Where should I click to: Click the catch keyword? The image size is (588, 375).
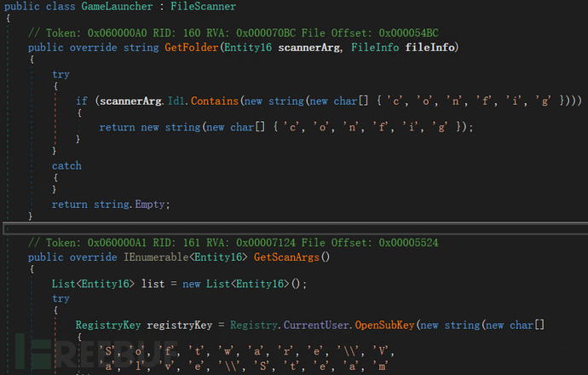(x=67, y=165)
